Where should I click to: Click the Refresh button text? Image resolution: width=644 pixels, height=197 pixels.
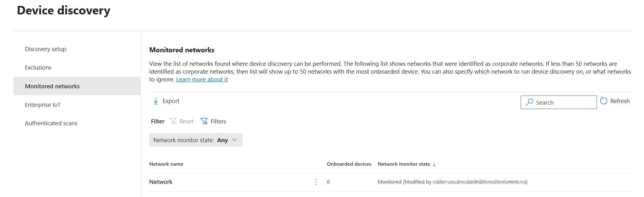pos(620,101)
